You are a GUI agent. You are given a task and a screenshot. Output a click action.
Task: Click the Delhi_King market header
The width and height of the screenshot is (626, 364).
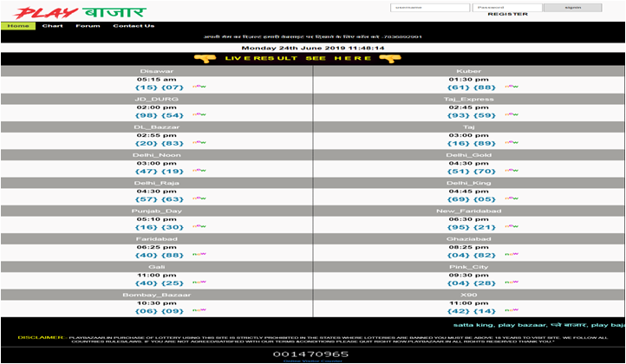pyautogui.click(x=469, y=183)
